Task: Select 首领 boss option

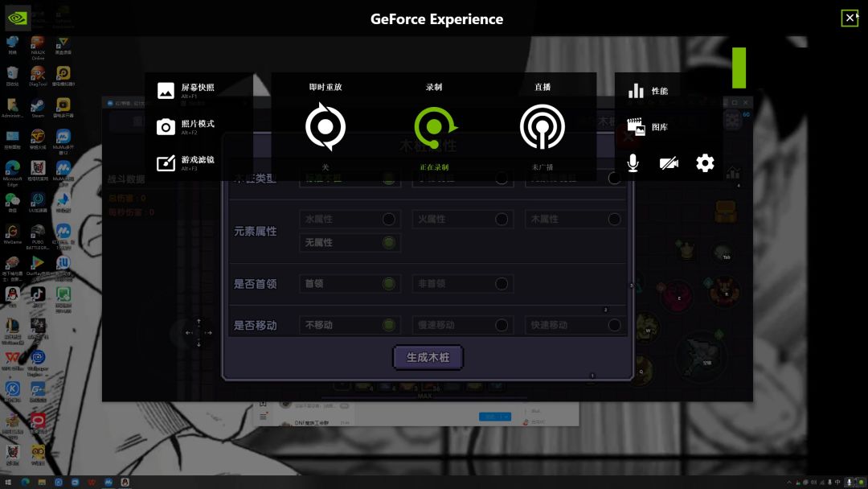Action: pos(350,284)
